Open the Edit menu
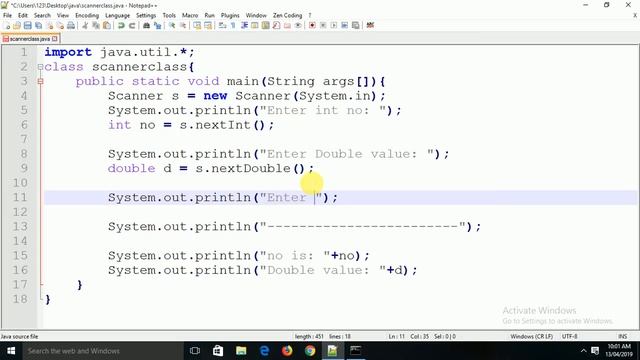640x360 pixels. pos(23,16)
